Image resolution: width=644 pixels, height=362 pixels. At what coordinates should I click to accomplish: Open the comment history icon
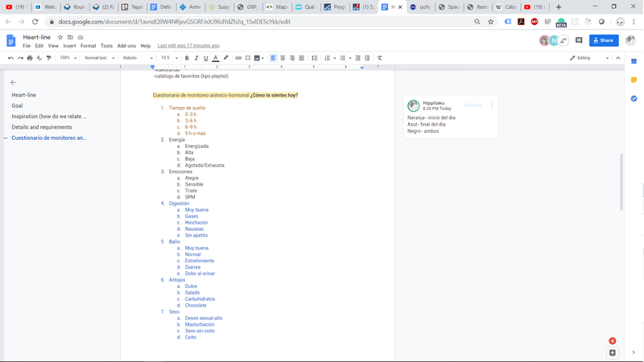click(x=579, y=40)
